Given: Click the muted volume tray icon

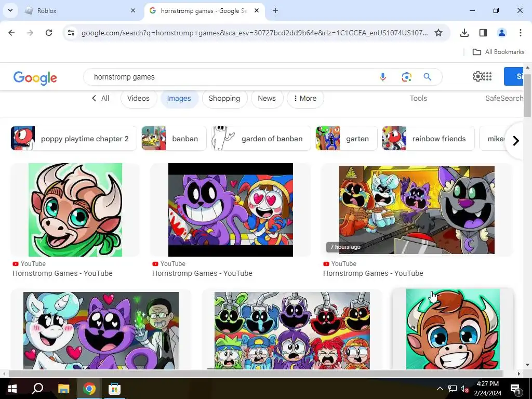Looking at the screenshot, I should [x=464, y=389].
